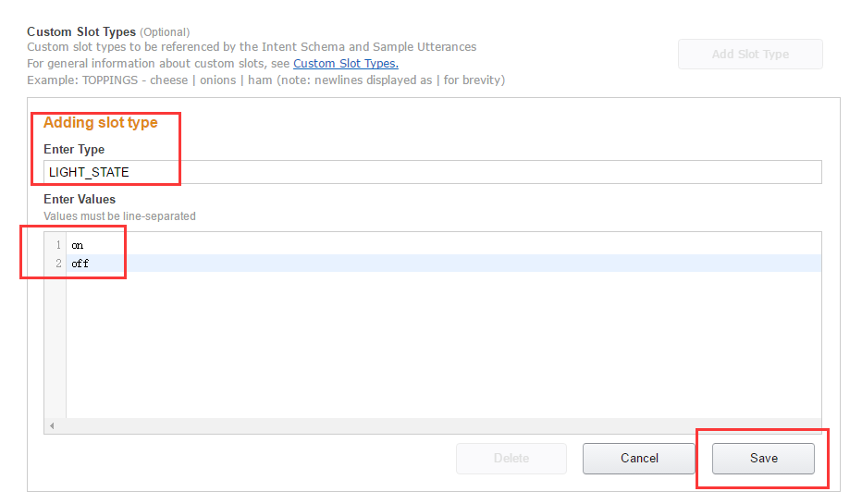The width and height of the screenshot is (862, 504).
Task: Click the "Enter Type" label
Action: click(74, 150)
